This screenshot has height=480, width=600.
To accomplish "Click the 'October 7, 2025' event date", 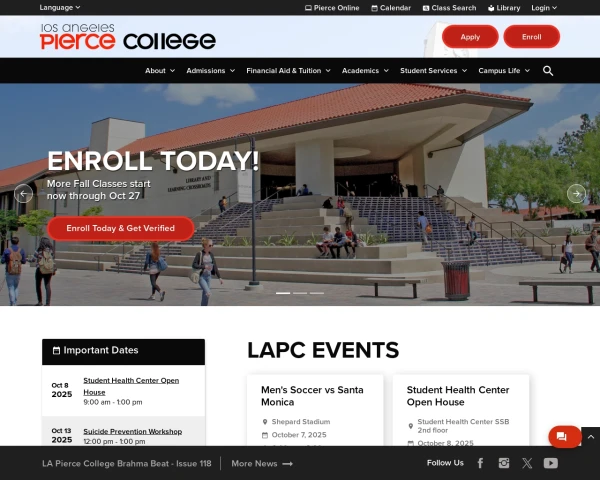I will click(299, 435).
